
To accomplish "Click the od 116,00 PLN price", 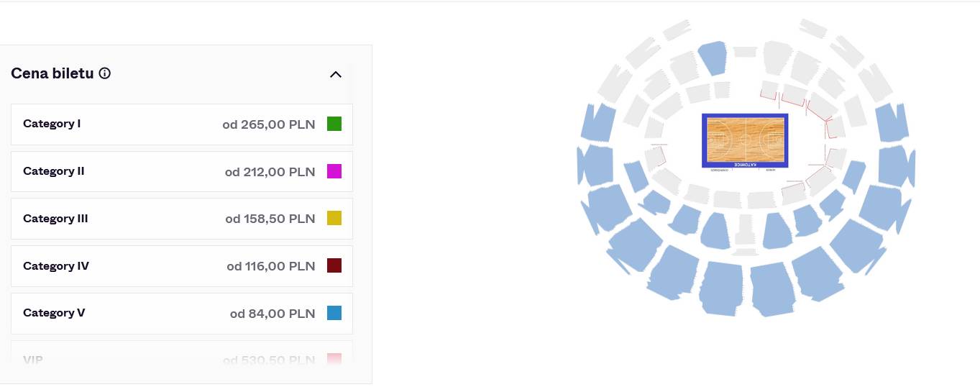I will pos(270,266).
